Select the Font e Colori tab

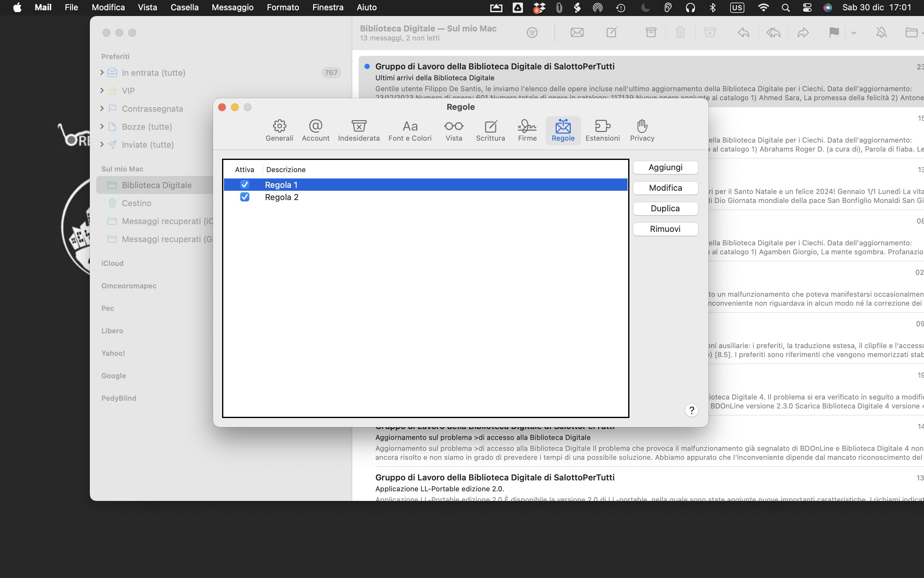point(410,131)
